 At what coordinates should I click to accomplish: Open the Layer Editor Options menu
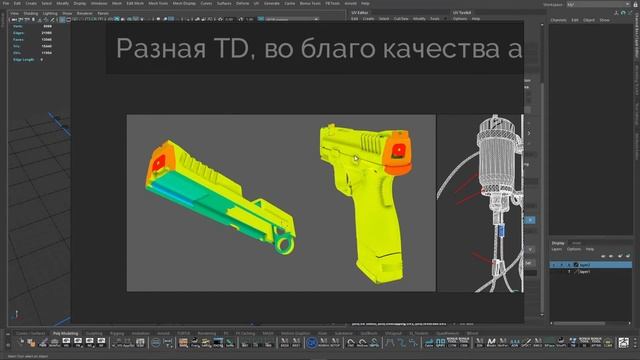573,249
